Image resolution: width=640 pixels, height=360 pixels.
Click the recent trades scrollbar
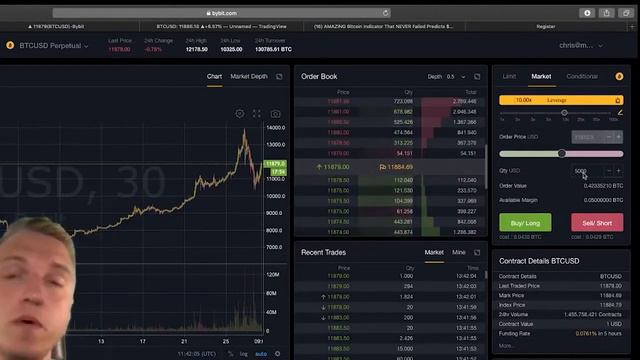[x=486, y=275]
